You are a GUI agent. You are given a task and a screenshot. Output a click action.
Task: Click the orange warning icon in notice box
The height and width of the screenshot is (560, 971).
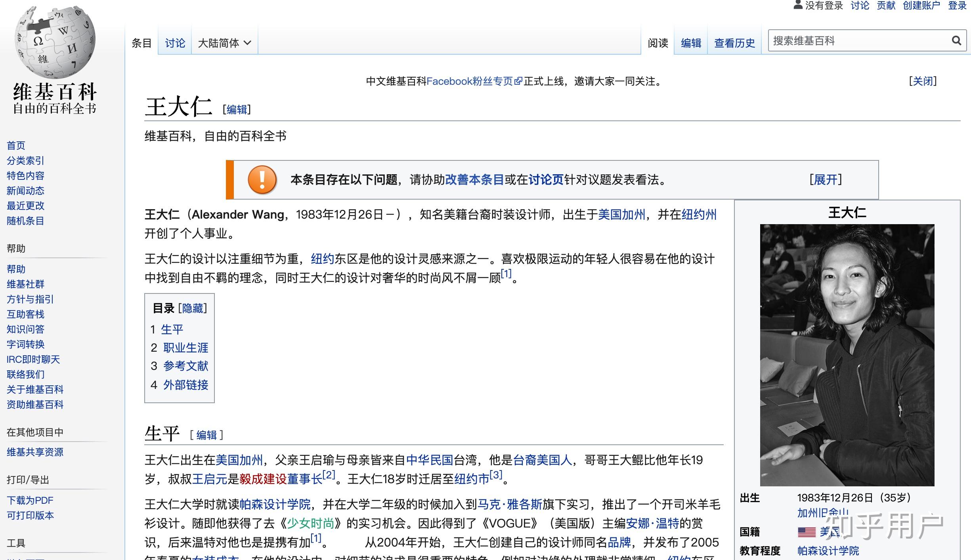[262, 179]
